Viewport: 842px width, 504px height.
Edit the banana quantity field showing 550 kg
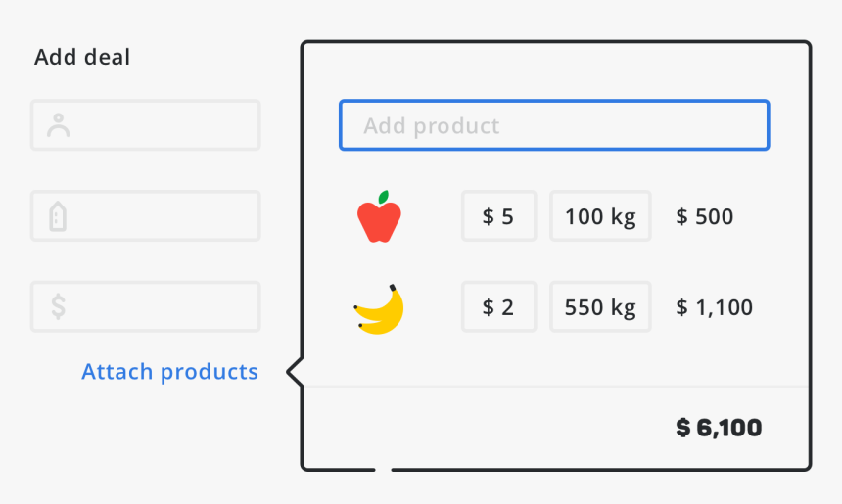pyautogui.click(x=600, y=307)
